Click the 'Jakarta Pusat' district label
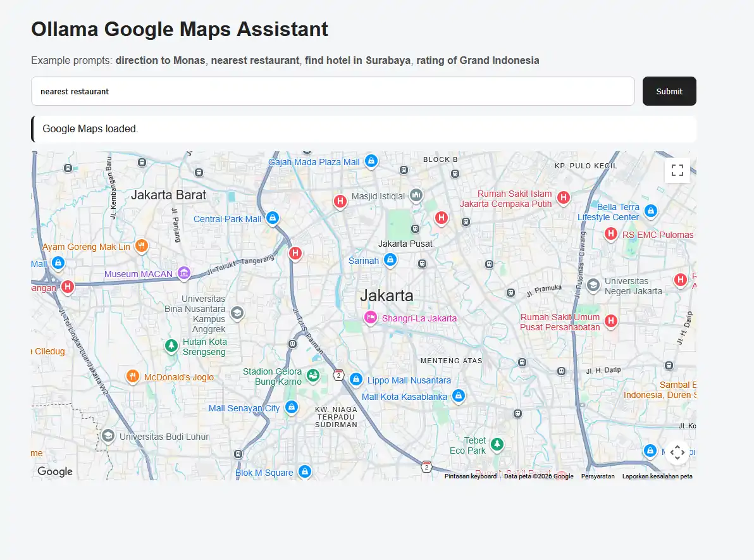This screenshot has width=754, height=560. [x=405, y=244]
